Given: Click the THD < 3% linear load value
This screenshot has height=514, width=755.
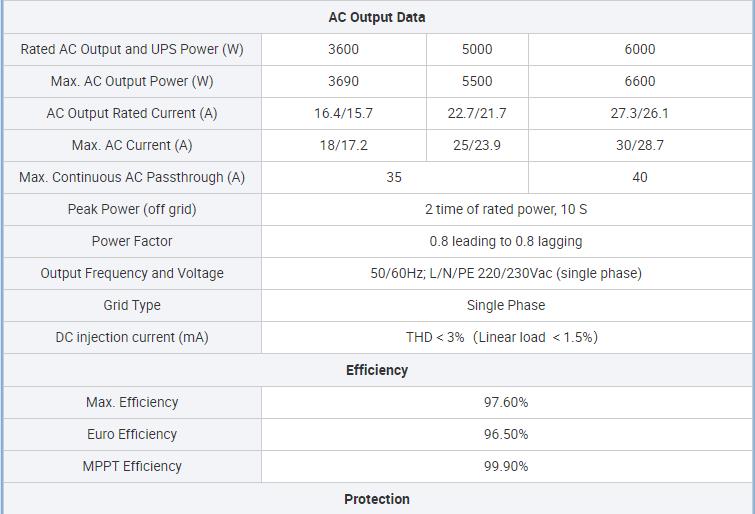Looking at the screenshot, I should point(502,337).
